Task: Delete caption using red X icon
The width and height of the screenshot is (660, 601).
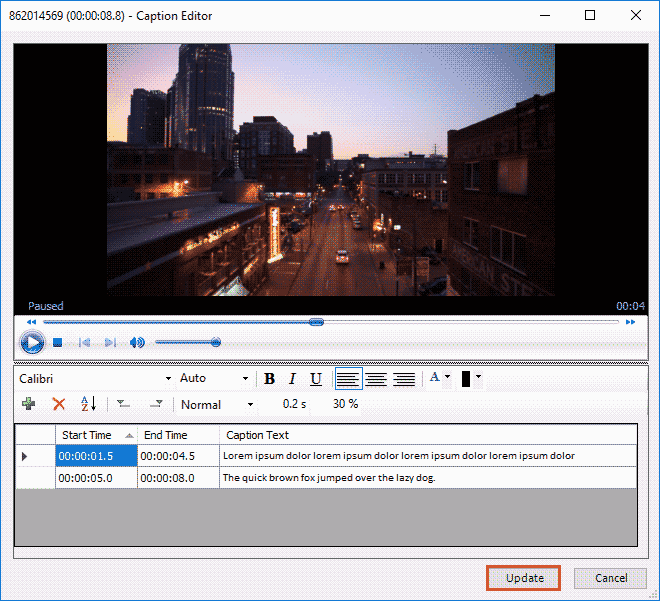Action: [x=59, y=404]
